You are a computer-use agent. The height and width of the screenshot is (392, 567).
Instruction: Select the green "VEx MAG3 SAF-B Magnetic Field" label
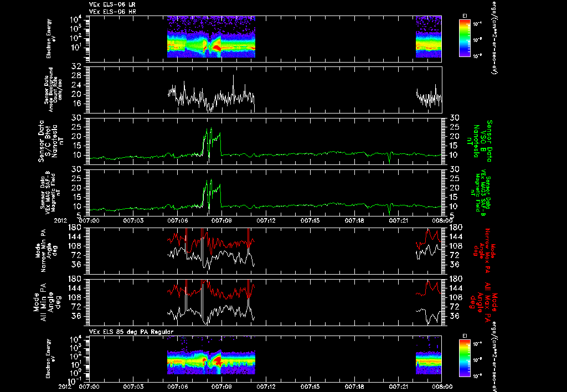point(481,192)
